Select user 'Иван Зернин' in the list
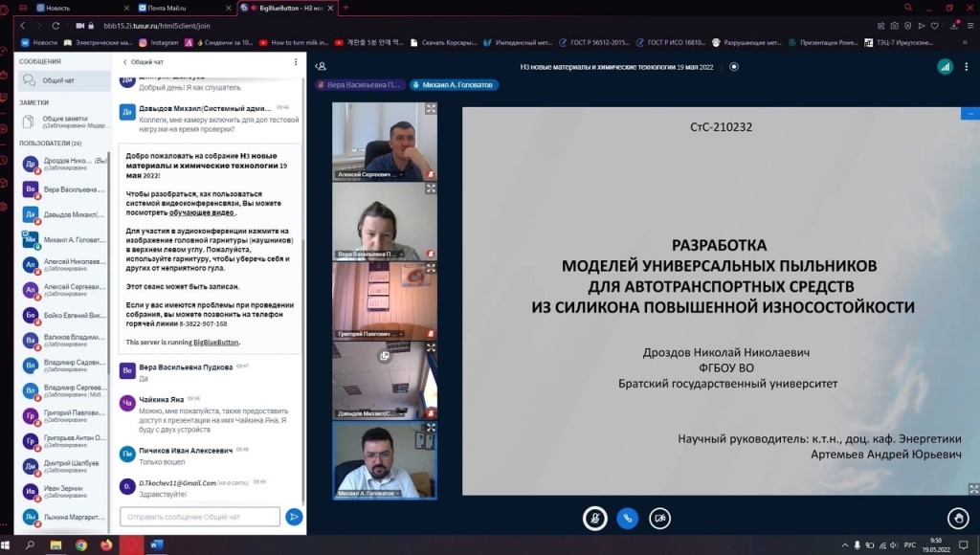980x555 pixels. (x=64, y=491)
